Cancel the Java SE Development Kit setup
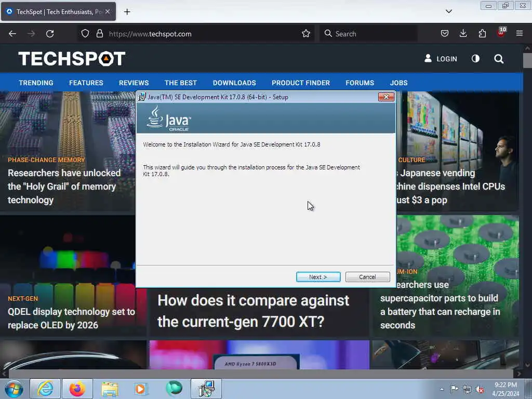 367,277
